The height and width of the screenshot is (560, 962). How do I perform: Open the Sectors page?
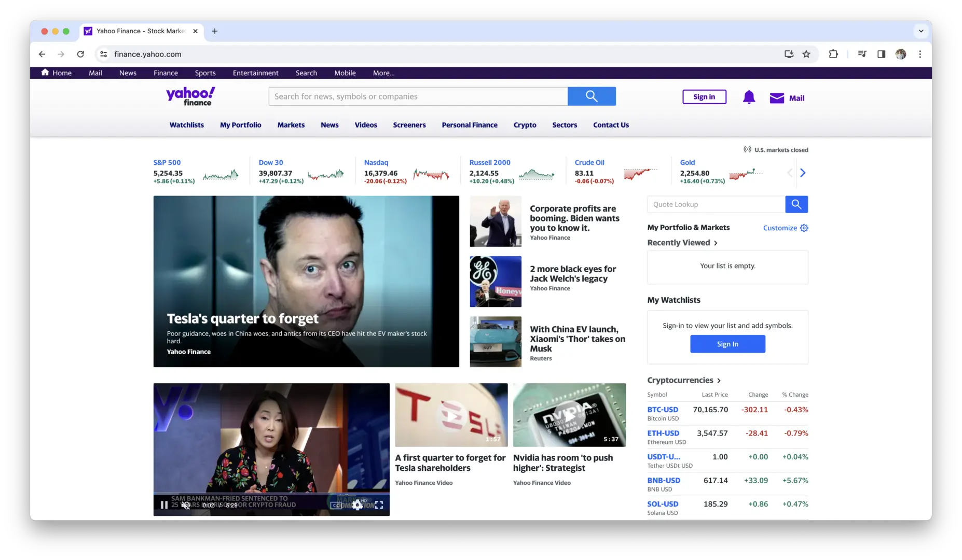[565, 125]
